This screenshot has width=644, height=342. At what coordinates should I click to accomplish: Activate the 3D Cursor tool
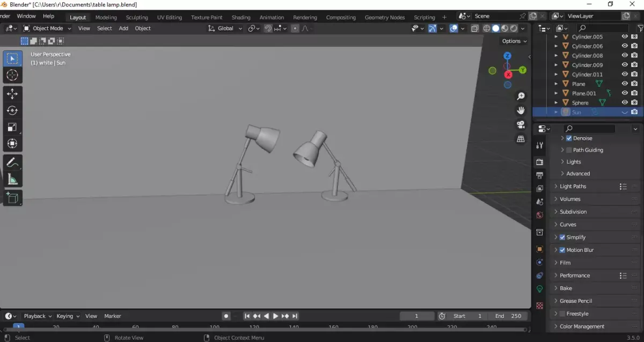[x=13, y=75]
